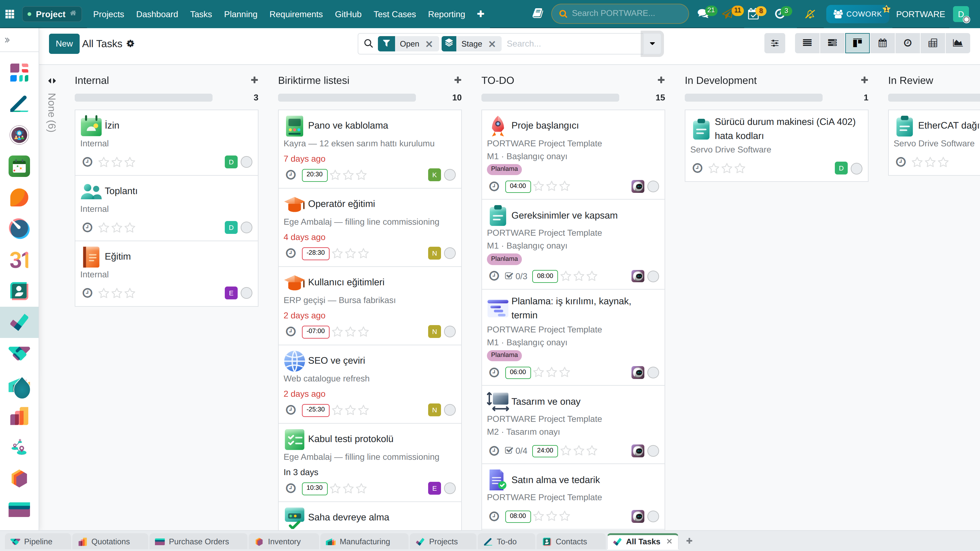Open user avatar menu D
The height and width of the screenshot is (551, 980).
(961, 14)
